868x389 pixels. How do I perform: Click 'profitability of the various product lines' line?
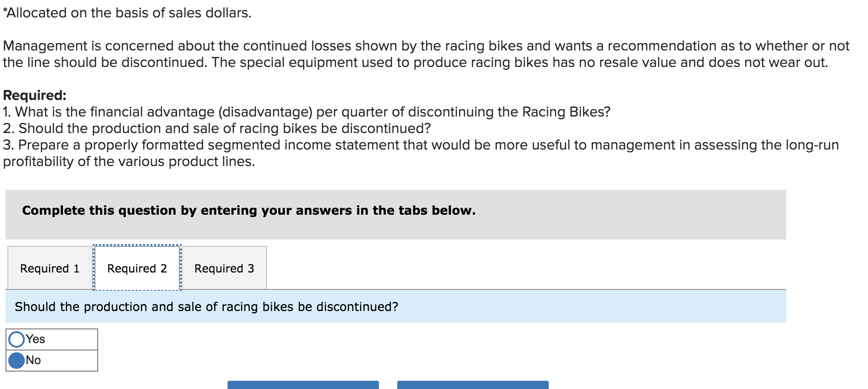pyautogui.click(x=128, y=161)
